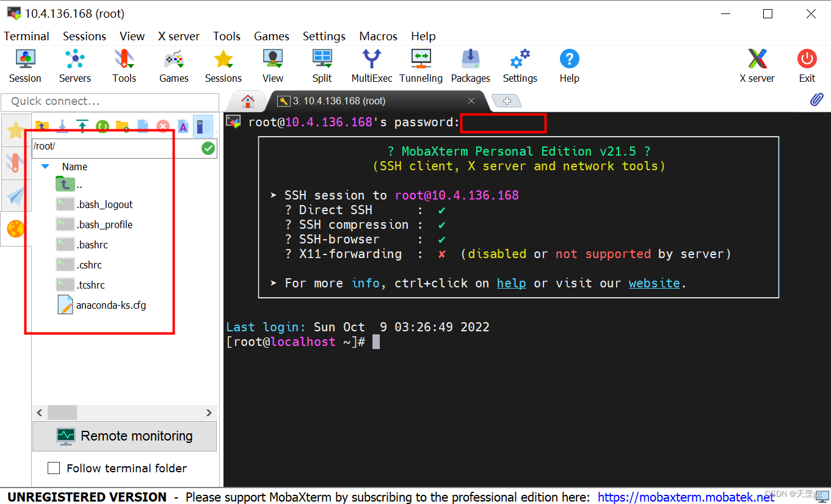Screen dimensions: 831x504
Task: Select the anaconda-ks.cfg file
Action: [102, 304]
